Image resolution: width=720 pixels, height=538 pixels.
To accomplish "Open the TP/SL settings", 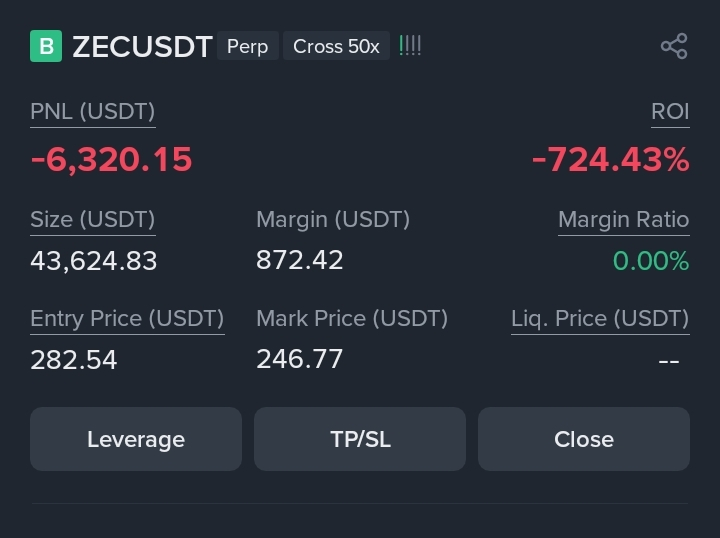I will click(360, 439).
